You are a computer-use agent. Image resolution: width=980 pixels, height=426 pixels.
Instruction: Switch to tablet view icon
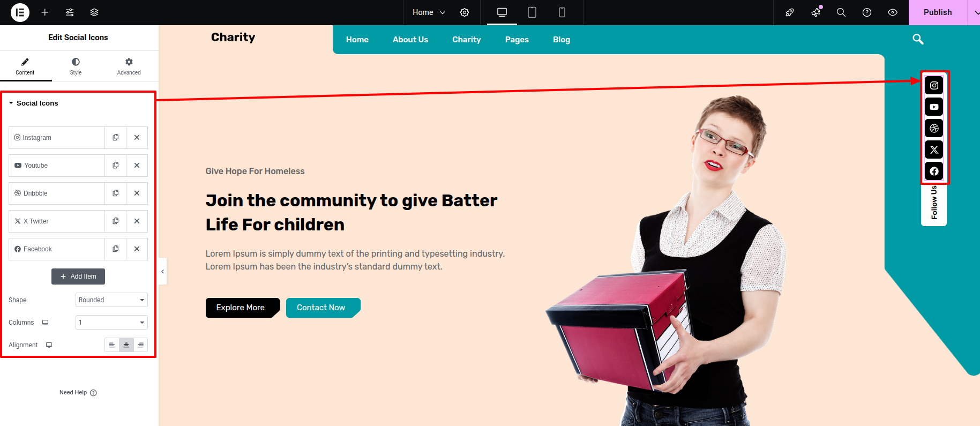click(x=532, y=12)
